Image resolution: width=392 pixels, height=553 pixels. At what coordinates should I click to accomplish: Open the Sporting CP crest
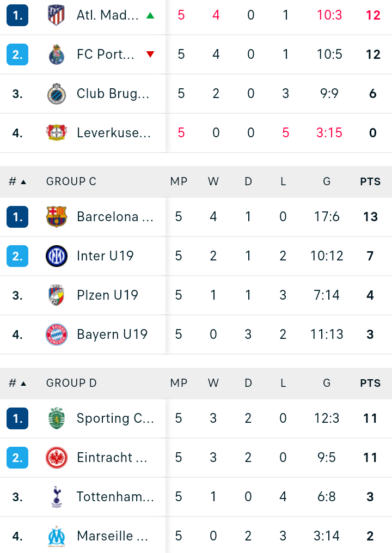click(x=57, y=418)
